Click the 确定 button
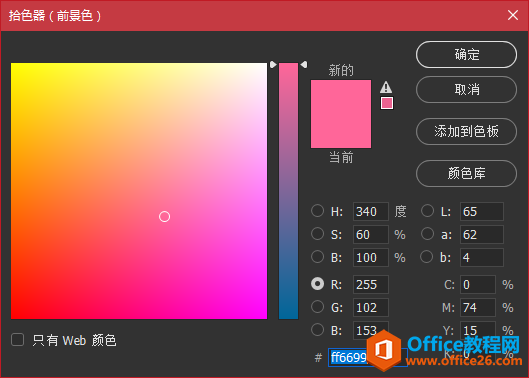 [466, 54]
